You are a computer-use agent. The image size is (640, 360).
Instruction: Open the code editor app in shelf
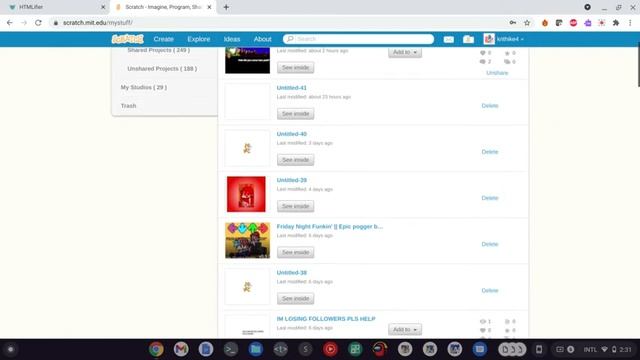(280, 349)
